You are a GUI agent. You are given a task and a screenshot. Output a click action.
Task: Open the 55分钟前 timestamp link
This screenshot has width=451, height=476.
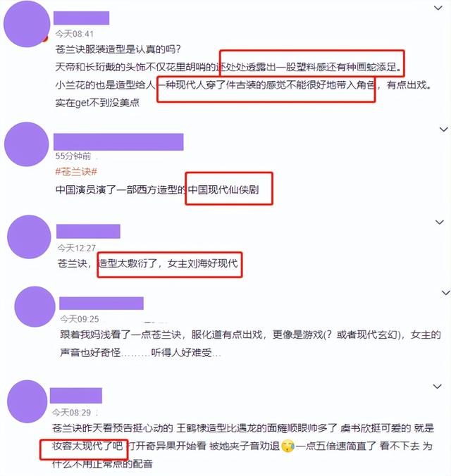click(73, 156)
